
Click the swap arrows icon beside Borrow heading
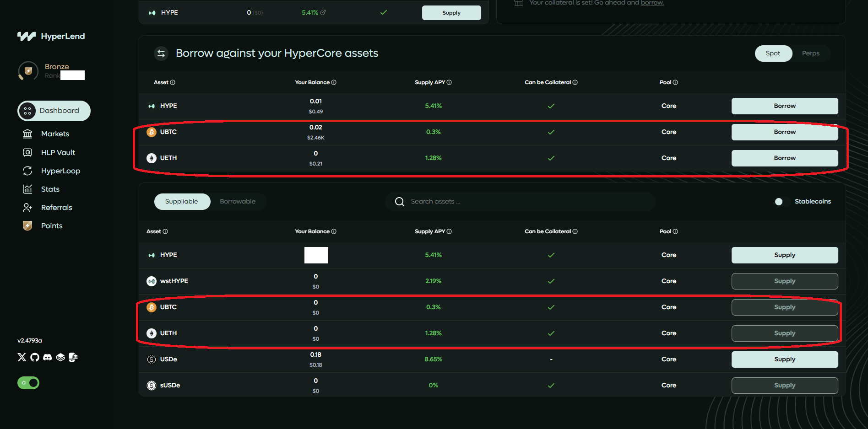[161, 54]
